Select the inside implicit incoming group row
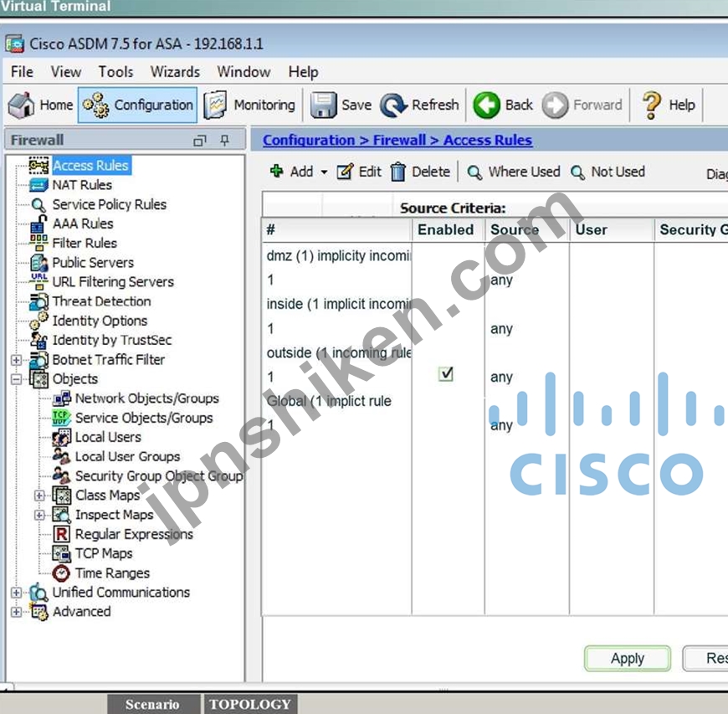This screenshot has width=728, height=714. point(338,304)
